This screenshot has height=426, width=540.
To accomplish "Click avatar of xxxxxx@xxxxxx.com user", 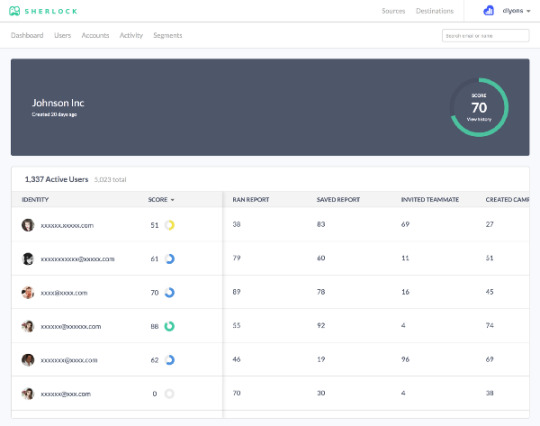I will click(28, 326).
